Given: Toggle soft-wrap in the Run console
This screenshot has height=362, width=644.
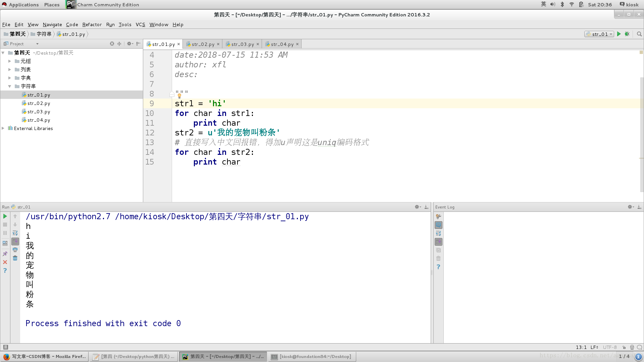Looking at the screenshot, I should click(x=15, y=233).
